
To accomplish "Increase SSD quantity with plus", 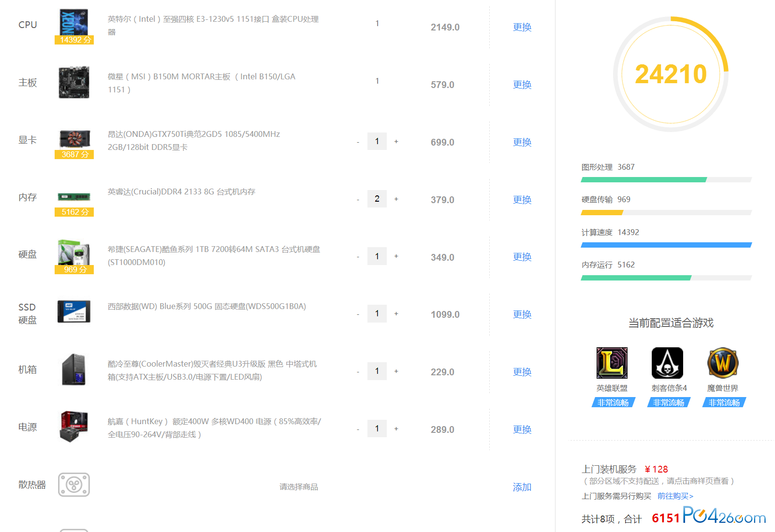I will 396,314.
